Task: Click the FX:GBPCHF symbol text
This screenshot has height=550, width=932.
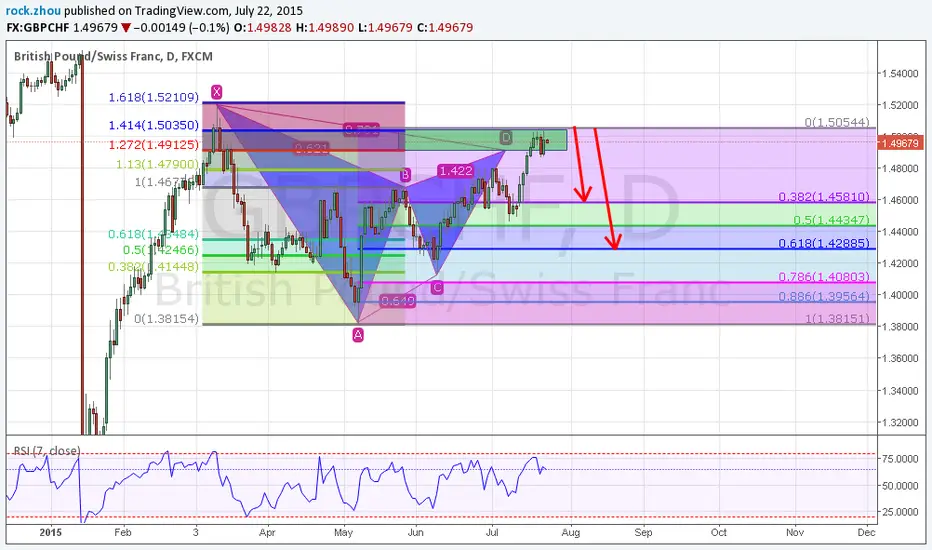Action: point(37,27)
